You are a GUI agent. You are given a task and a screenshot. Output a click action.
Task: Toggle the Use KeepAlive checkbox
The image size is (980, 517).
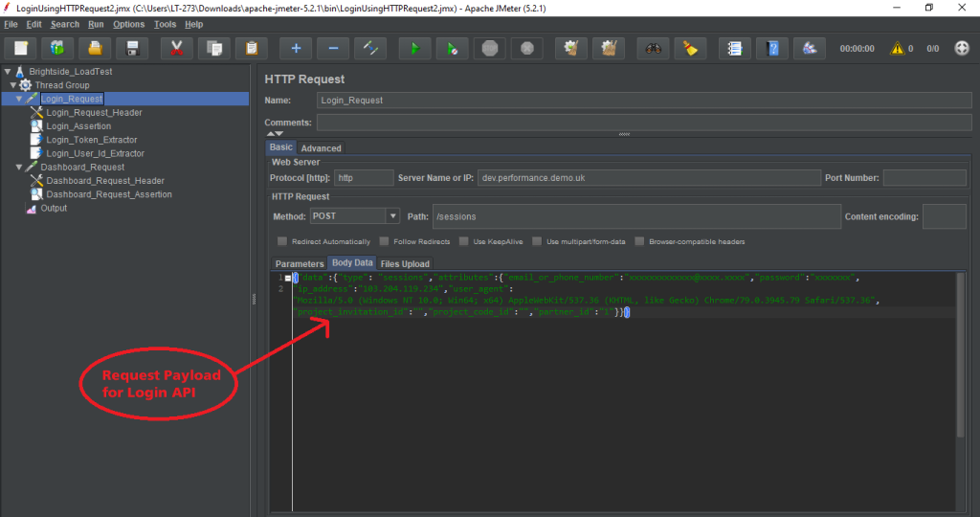(x=464, y=241)
